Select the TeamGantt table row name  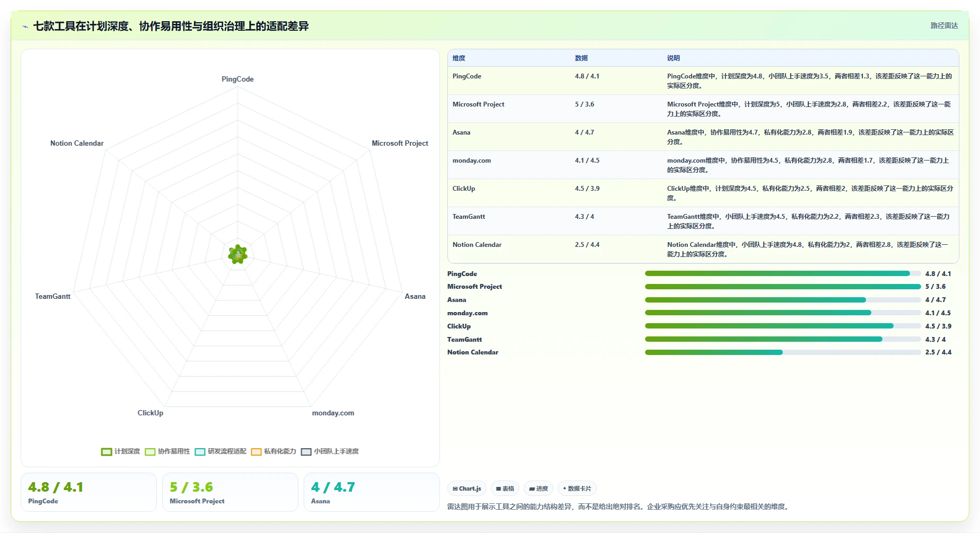[x=469, y=217]
